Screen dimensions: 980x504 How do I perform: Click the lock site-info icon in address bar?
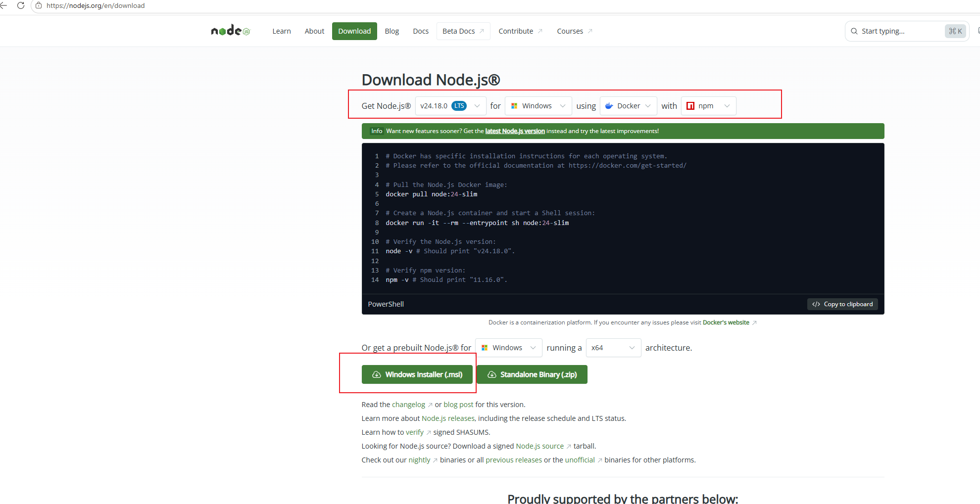(x=39, y=5)
